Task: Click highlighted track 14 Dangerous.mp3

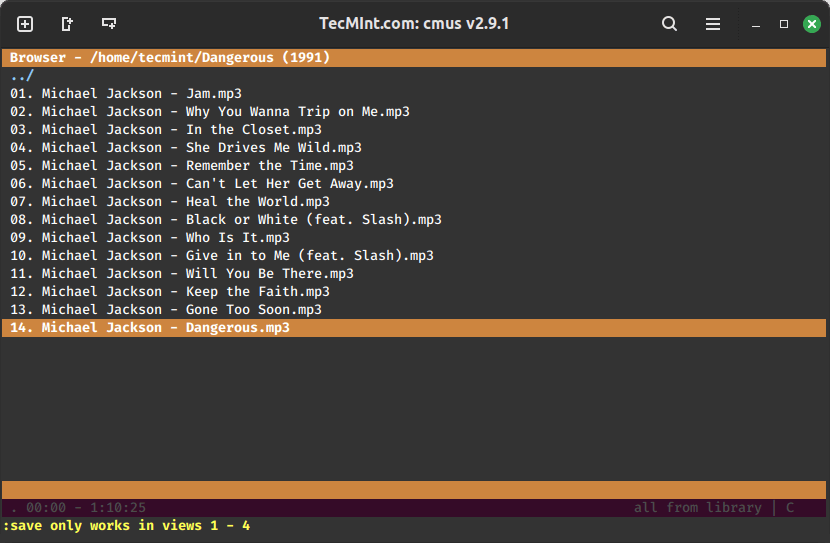Action: 413,328
